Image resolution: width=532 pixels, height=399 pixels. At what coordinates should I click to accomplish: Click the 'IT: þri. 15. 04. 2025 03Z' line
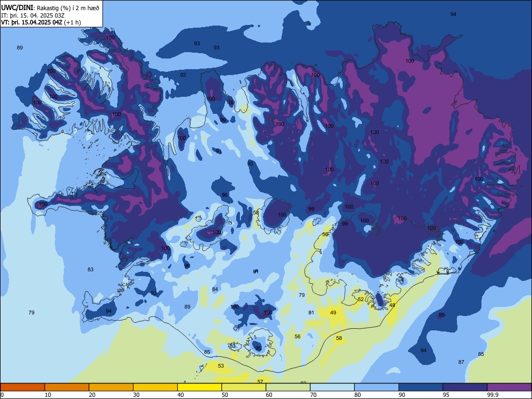pyautogui.click(x=32, y=15)
